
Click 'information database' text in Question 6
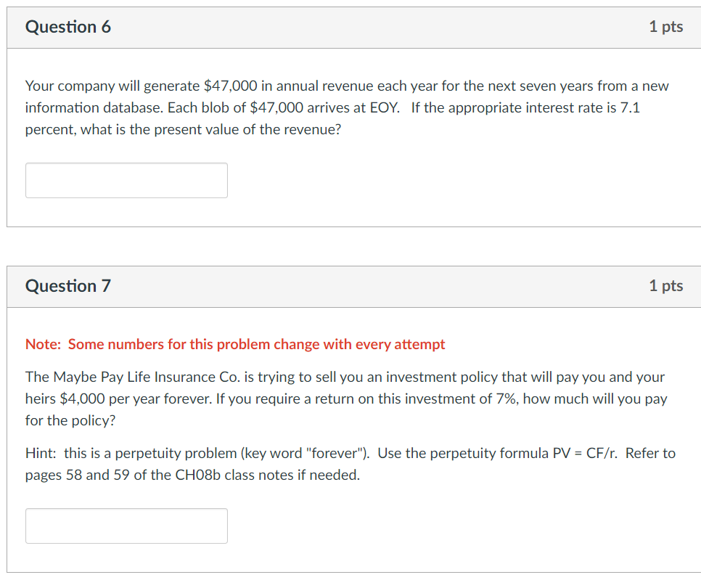click(95, 107)
